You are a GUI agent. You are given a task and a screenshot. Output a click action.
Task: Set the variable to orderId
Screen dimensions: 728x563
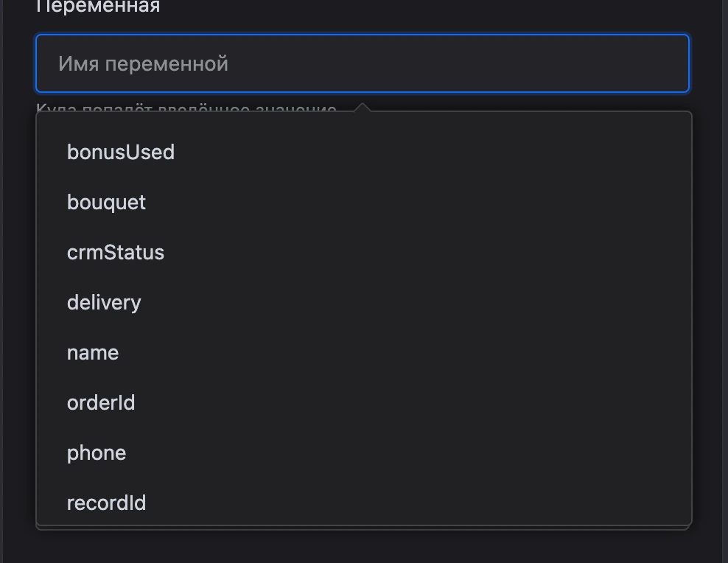pos(363,403)
